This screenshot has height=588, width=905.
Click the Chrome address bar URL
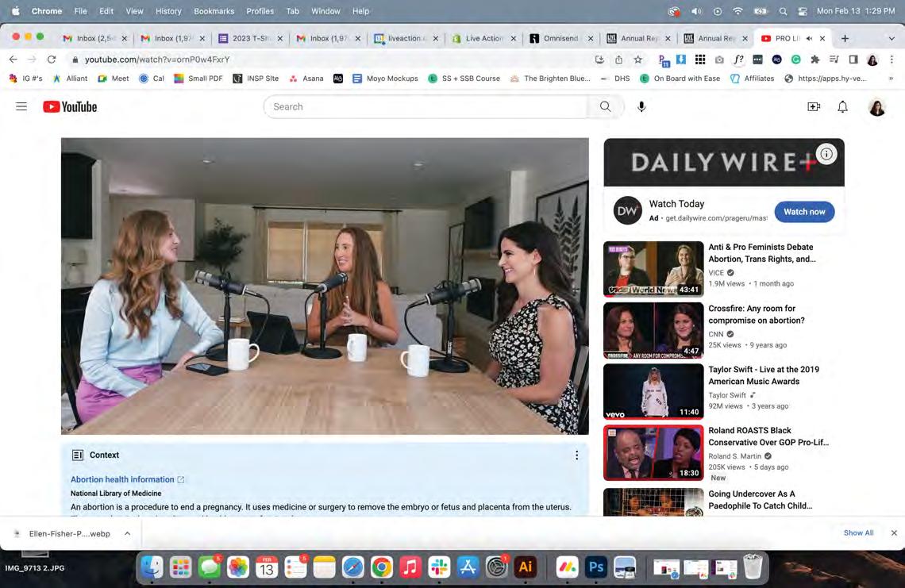[157, 60]
